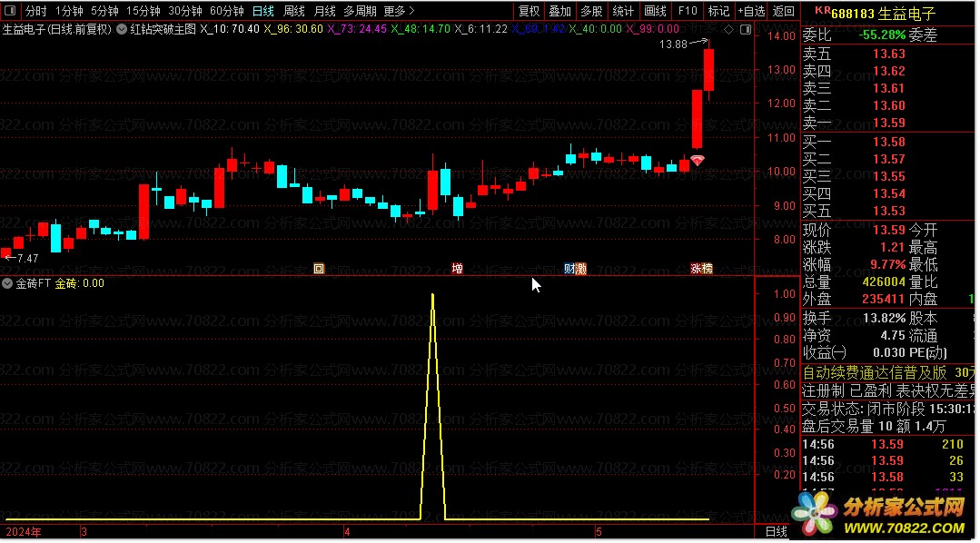Click the 13.88 high price label
This screenshot has height=543, width=980.
click(673, 44)
